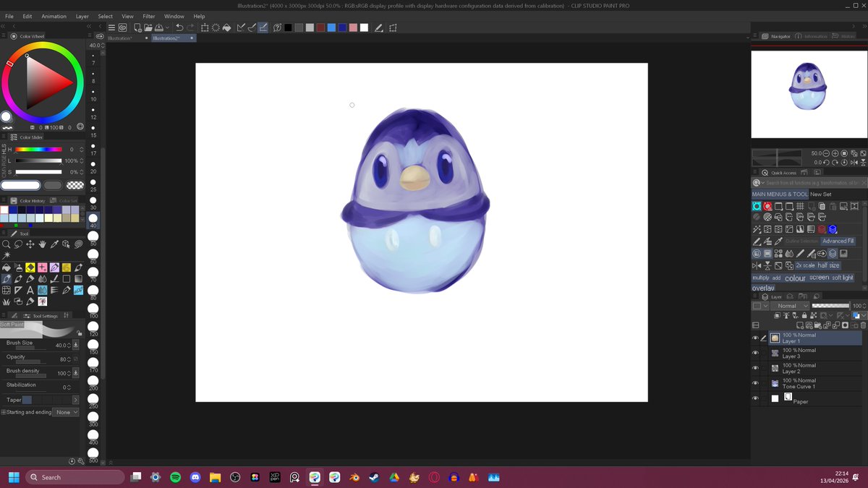Select the Frame border grid tool
Viewport: 868px width, 488px height.
pyautogui.click(x=7, y=290)
